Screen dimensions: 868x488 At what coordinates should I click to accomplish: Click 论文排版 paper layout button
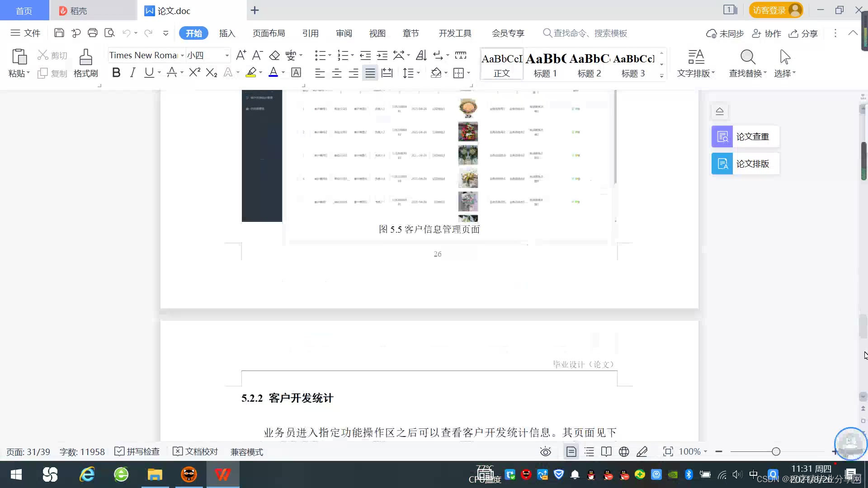(745, 164)
